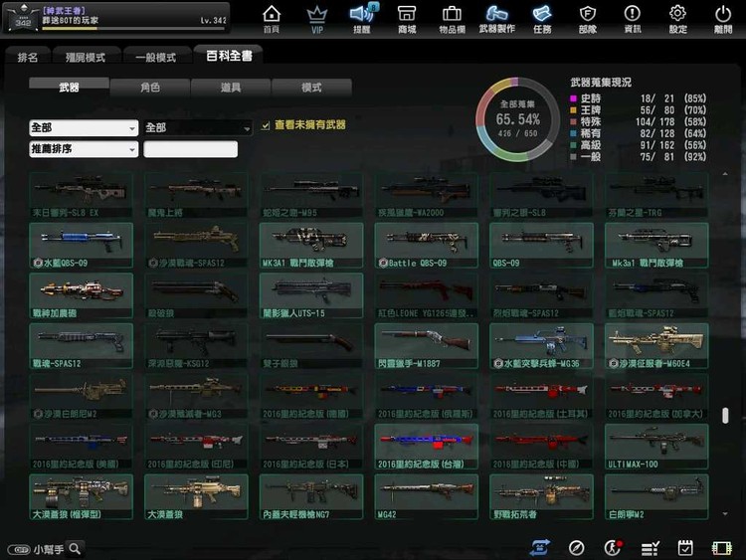
Task: Select the Battle QBS-09 weapon card
Action: [427, 246]
